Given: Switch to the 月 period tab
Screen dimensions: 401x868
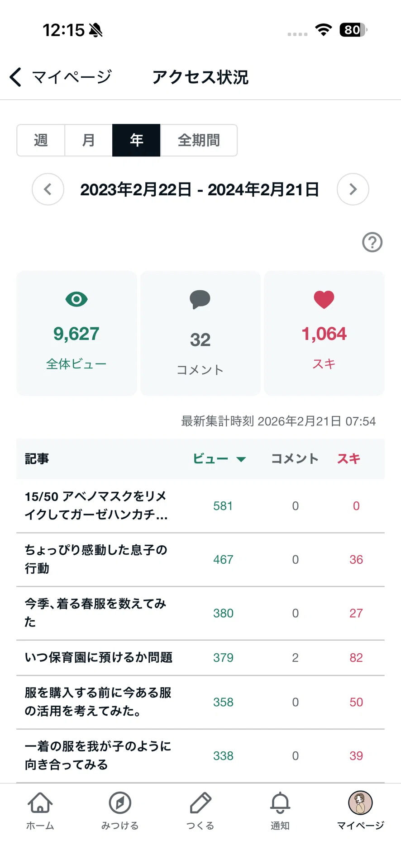Looking at the screenshot, I should tap(89, 140).
